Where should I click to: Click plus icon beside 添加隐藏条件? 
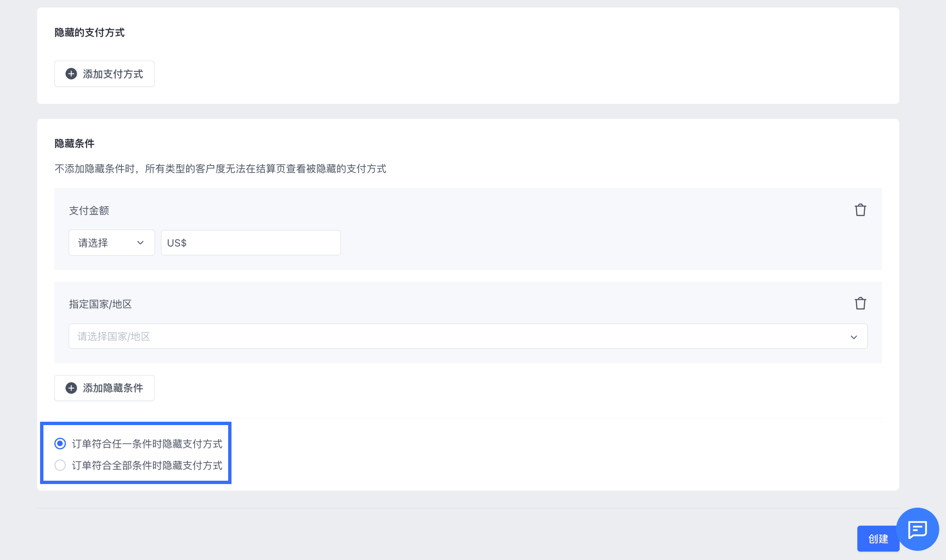[x=71, y=388]
